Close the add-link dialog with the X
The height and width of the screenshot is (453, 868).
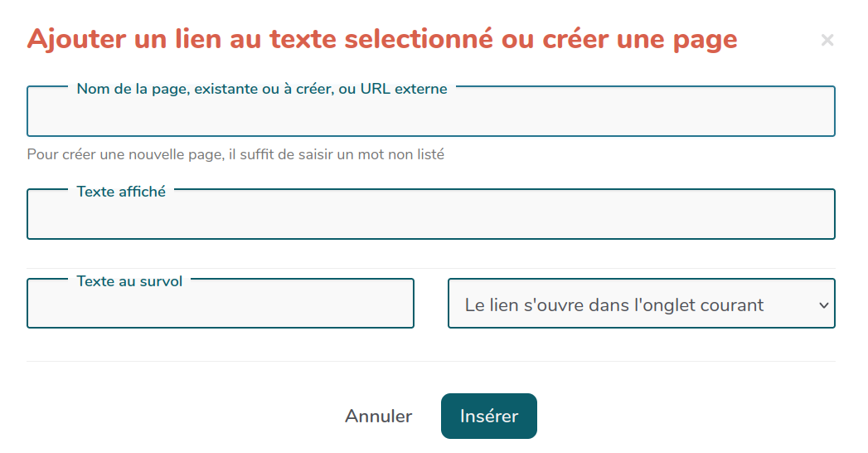point(827,40)
